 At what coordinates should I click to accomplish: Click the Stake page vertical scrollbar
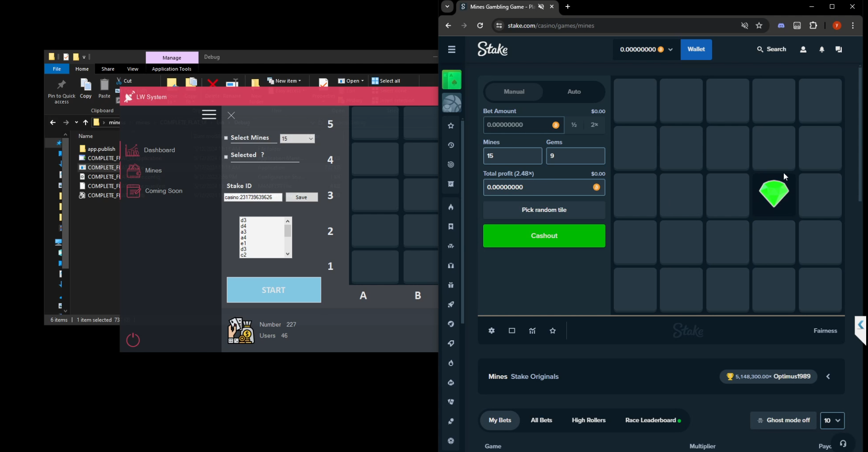pyautogui.click(x=861, y=134)
